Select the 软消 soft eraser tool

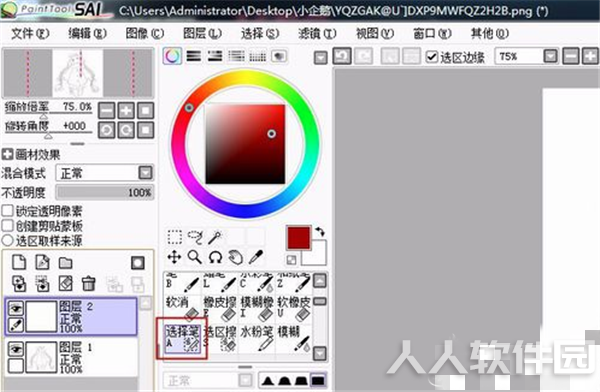click(x=183, y=309)
